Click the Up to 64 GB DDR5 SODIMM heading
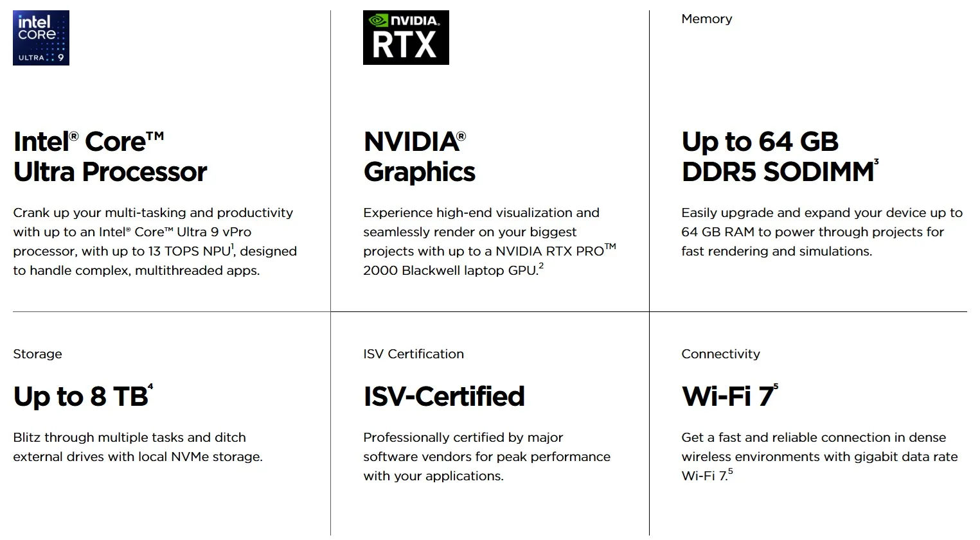The image size is (980, 540). 780,157
